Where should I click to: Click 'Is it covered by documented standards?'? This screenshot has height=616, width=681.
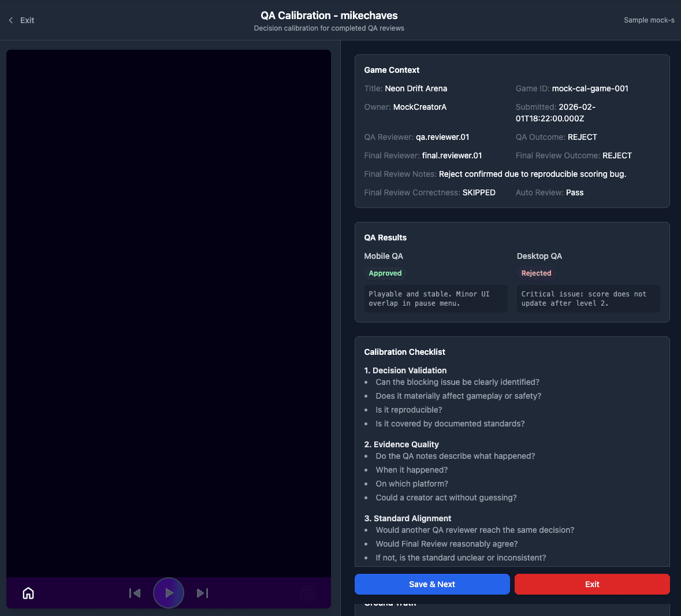(450, 424)
